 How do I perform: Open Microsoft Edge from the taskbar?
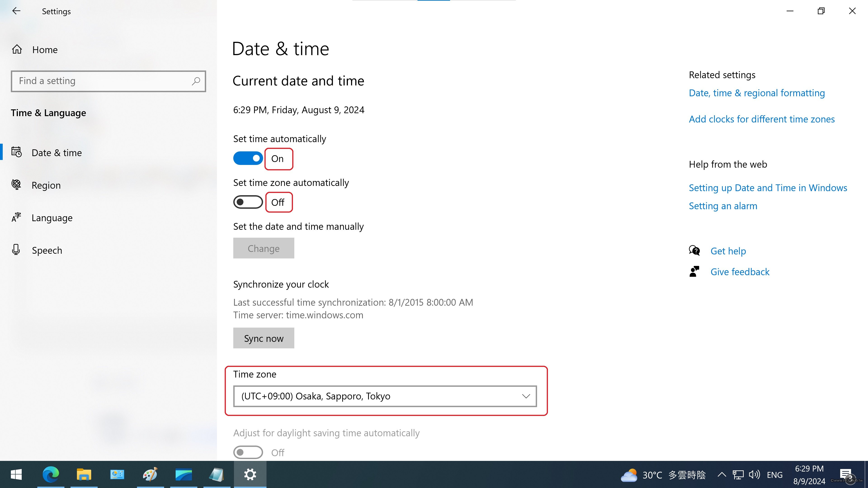tap(51, 474)
